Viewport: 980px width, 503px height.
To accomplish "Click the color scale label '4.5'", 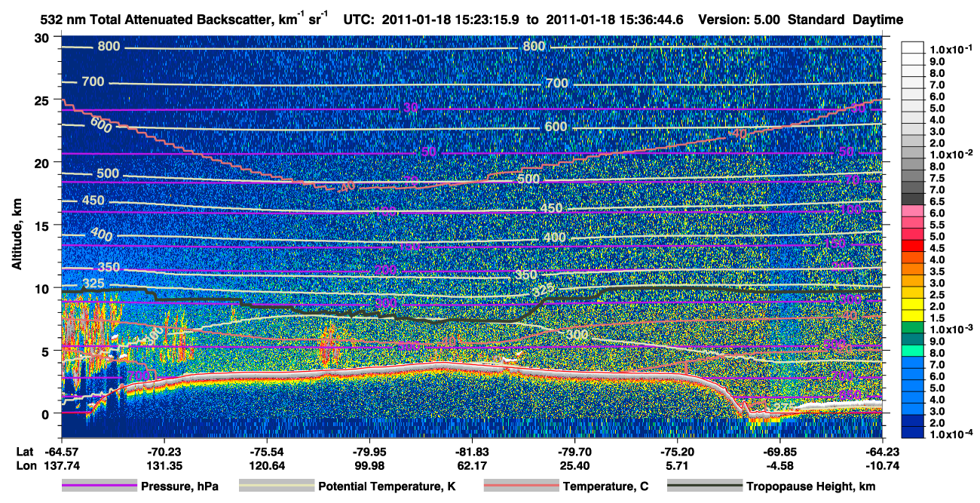I will click(936, 248).
